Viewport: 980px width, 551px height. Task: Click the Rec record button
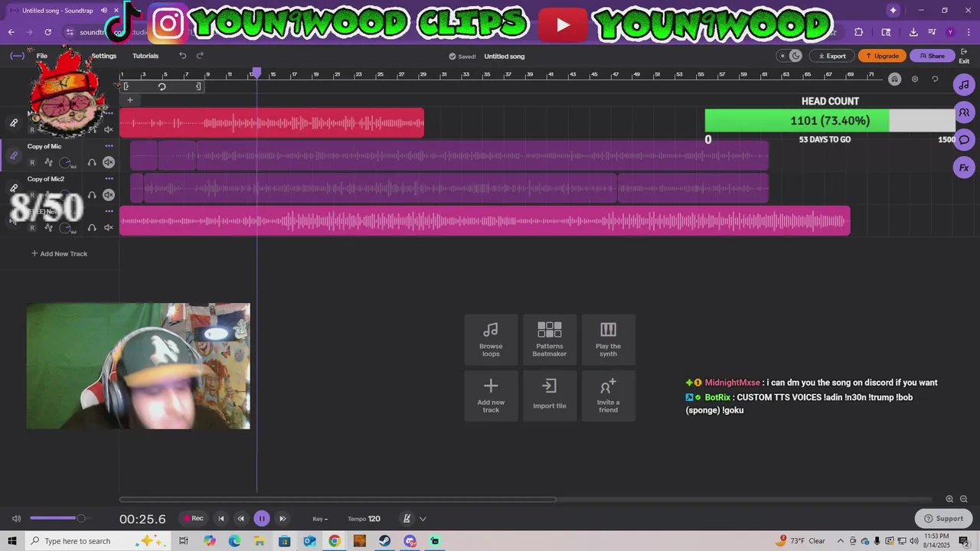click(x=193, y=518)
